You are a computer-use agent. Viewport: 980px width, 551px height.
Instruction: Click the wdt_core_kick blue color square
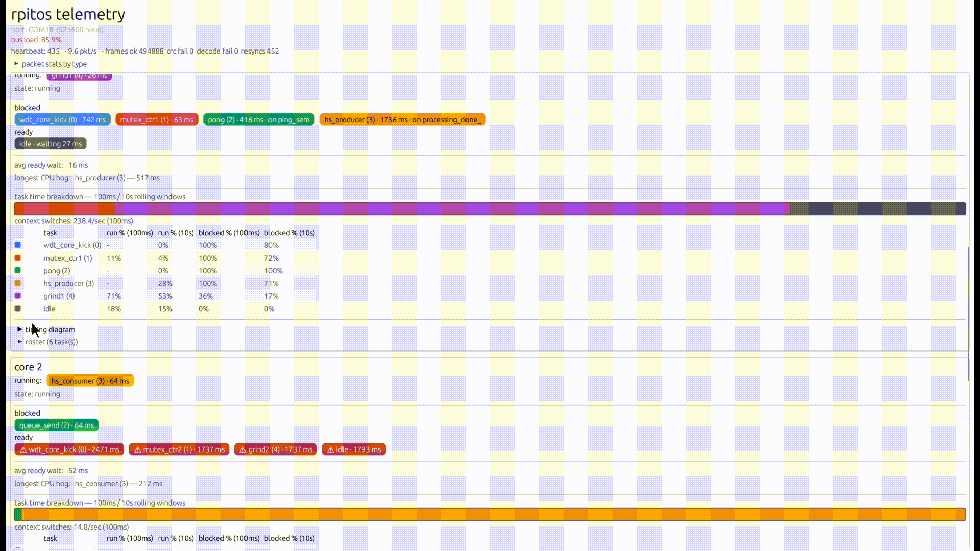[x=18, y=245]
